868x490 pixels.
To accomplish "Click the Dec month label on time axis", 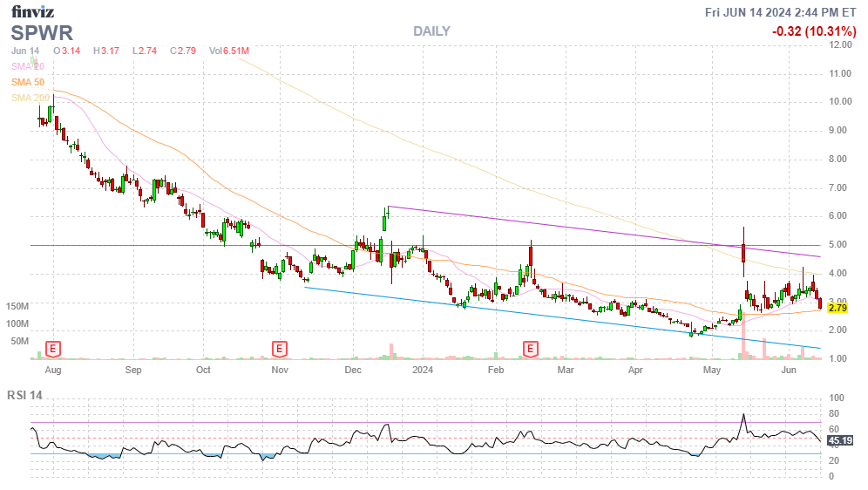I will coord(352,370).
